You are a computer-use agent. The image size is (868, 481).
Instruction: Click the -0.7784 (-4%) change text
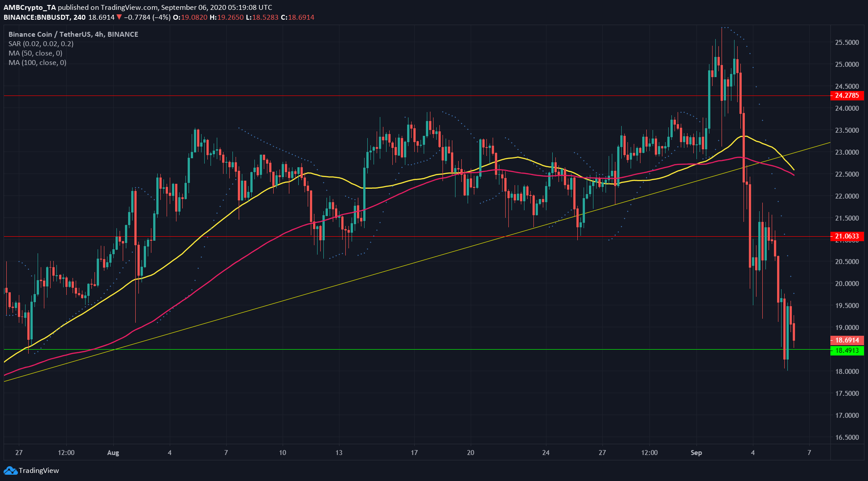click(x=147, y=17)
